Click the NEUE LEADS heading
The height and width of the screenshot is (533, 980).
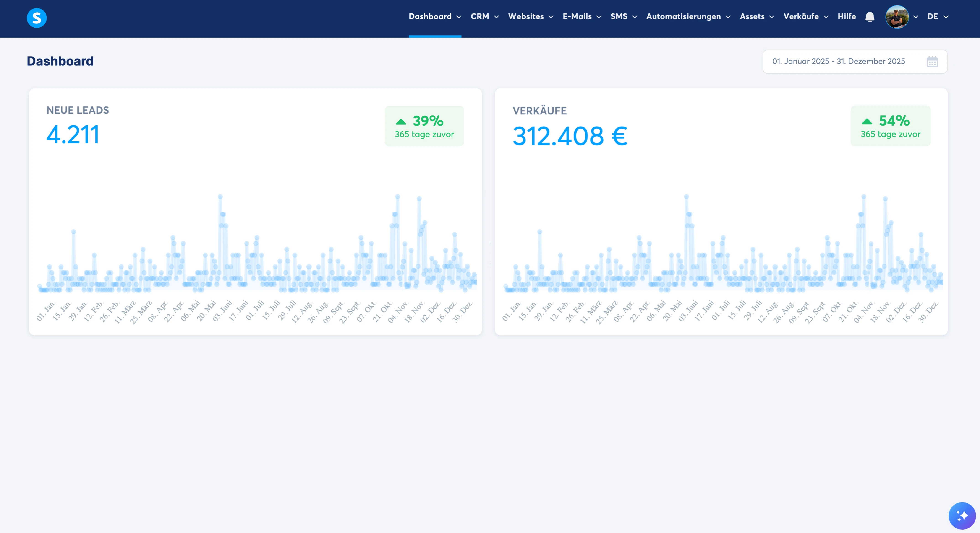tap(78, 110)
